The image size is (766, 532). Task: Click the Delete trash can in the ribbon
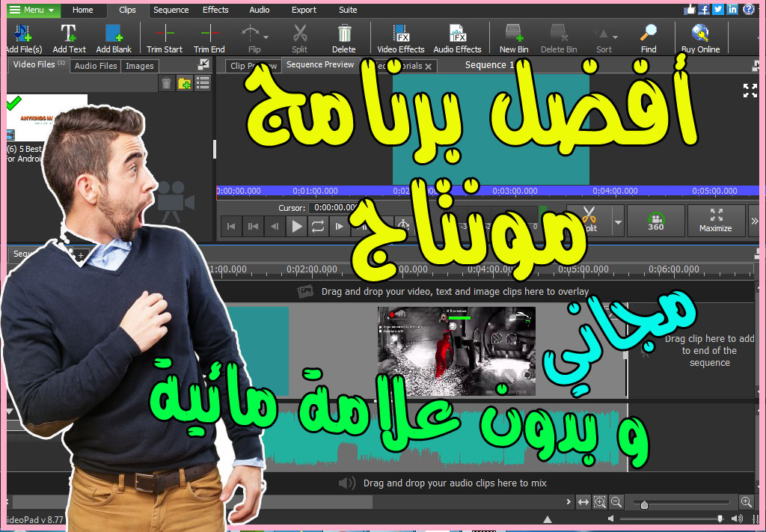(344, 38)
